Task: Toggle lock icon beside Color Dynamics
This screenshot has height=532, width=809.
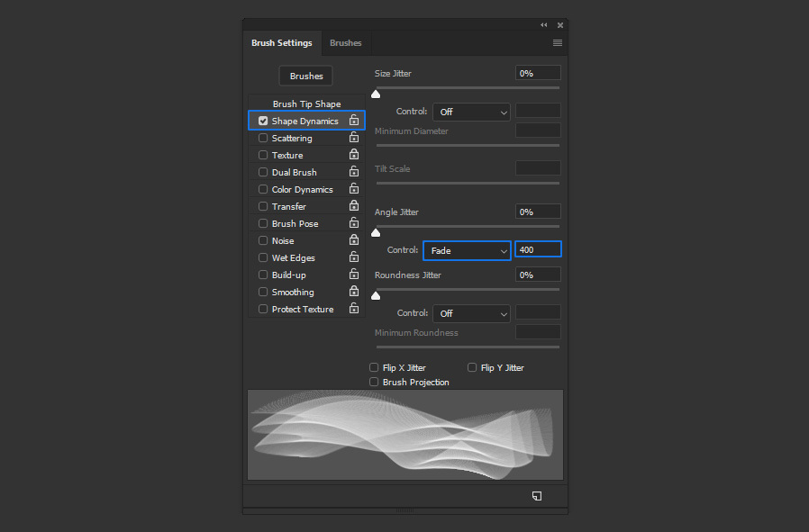Action: point(354,189)
